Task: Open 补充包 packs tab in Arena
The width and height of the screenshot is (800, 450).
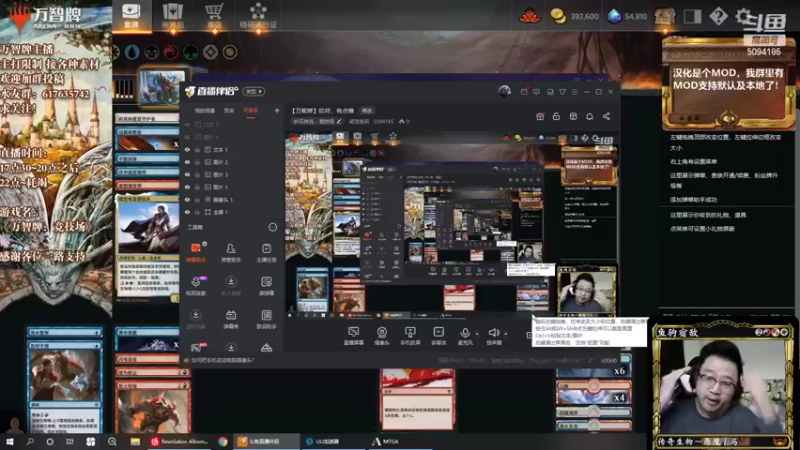Action: click(x=173, y=16)
